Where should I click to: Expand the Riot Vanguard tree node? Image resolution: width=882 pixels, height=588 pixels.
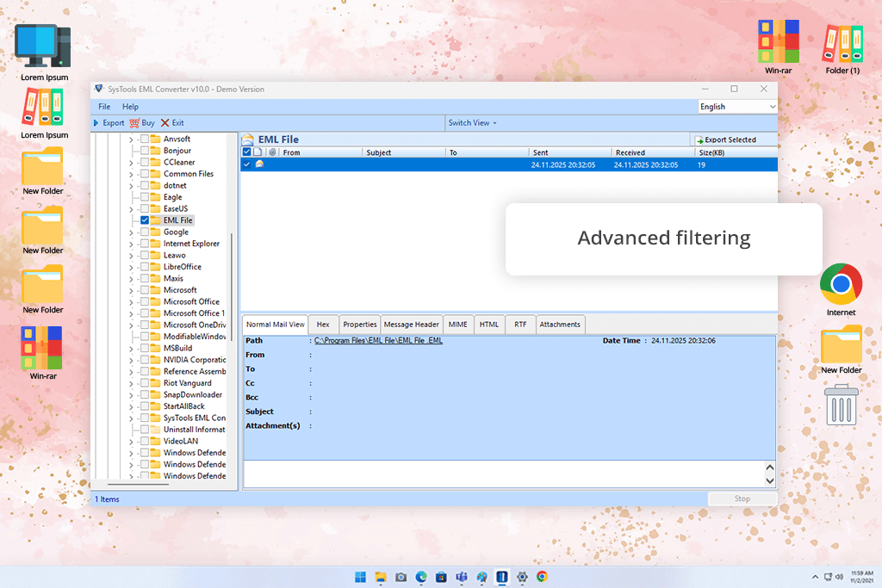[x=131, y=383]
